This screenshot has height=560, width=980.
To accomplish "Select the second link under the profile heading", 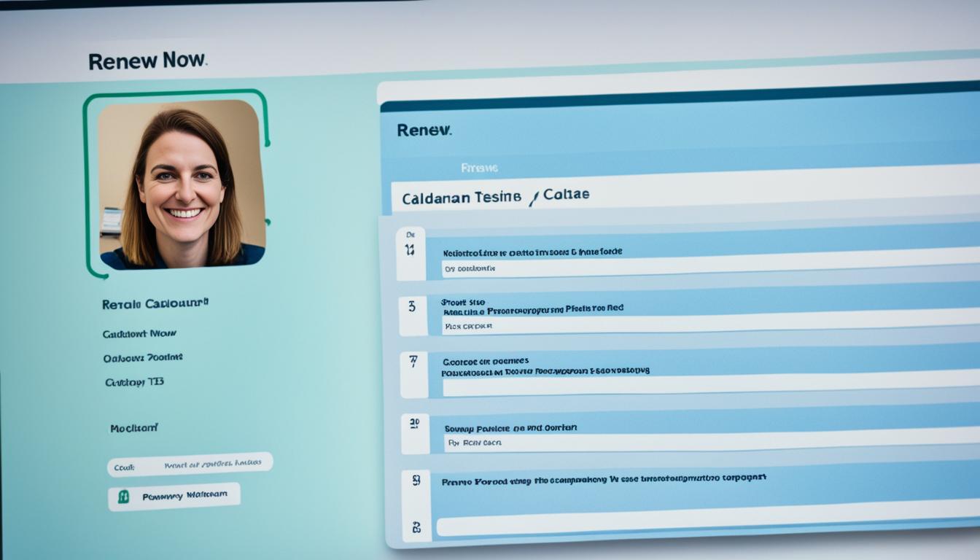I will point(143,358).
